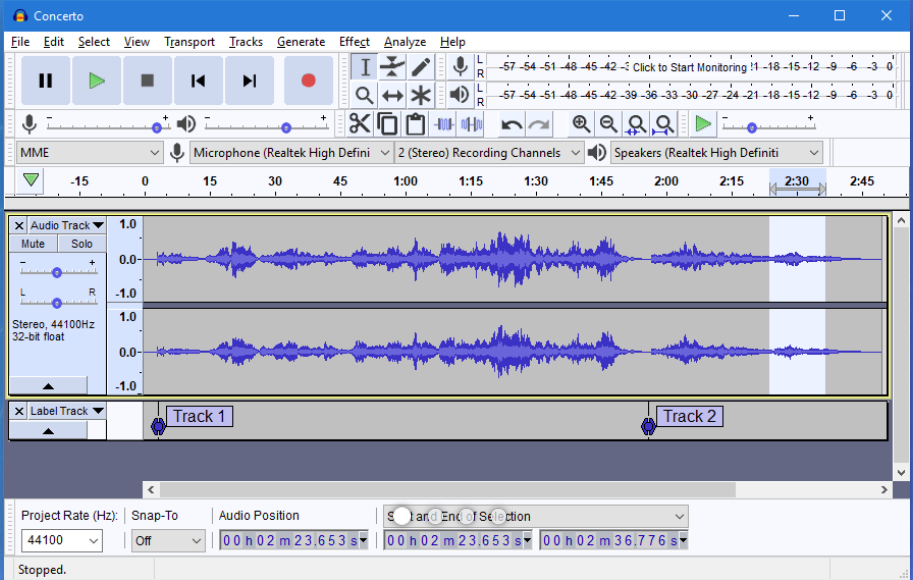The width and height of the screenshot is (913, 580).
Task: Open the Select menu
Action: coord(94,42)
